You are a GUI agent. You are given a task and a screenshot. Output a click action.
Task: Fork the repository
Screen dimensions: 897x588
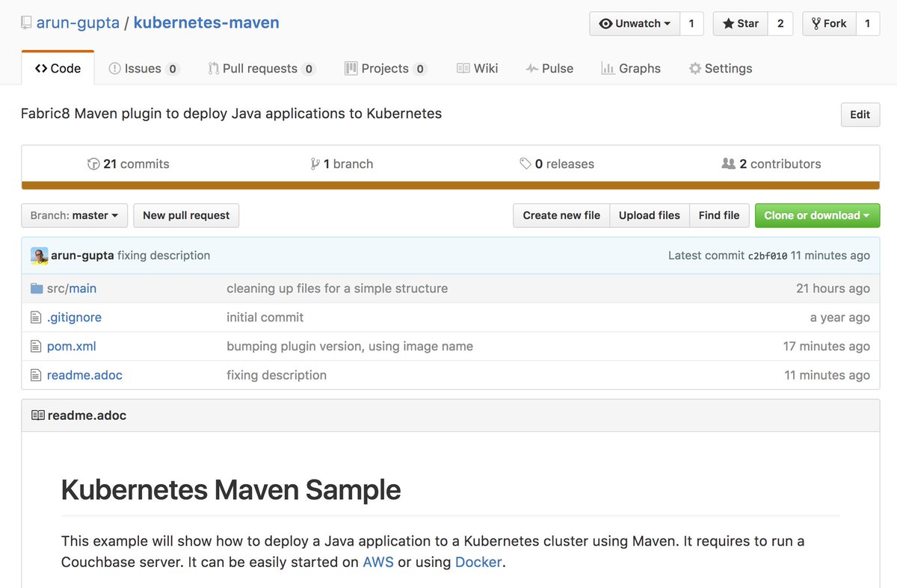pos(829,24)
